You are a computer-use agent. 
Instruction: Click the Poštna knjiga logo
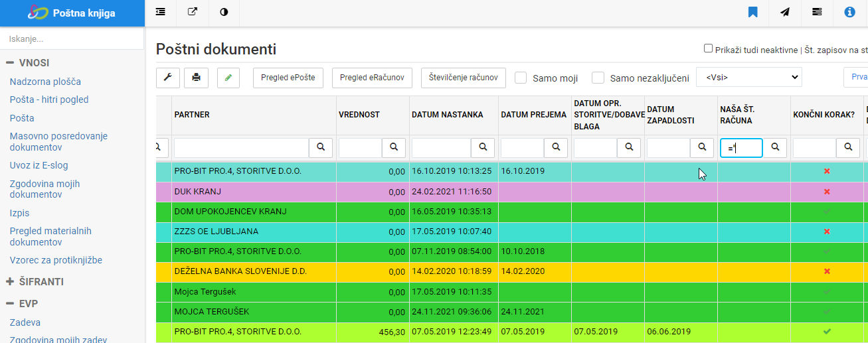72,13
